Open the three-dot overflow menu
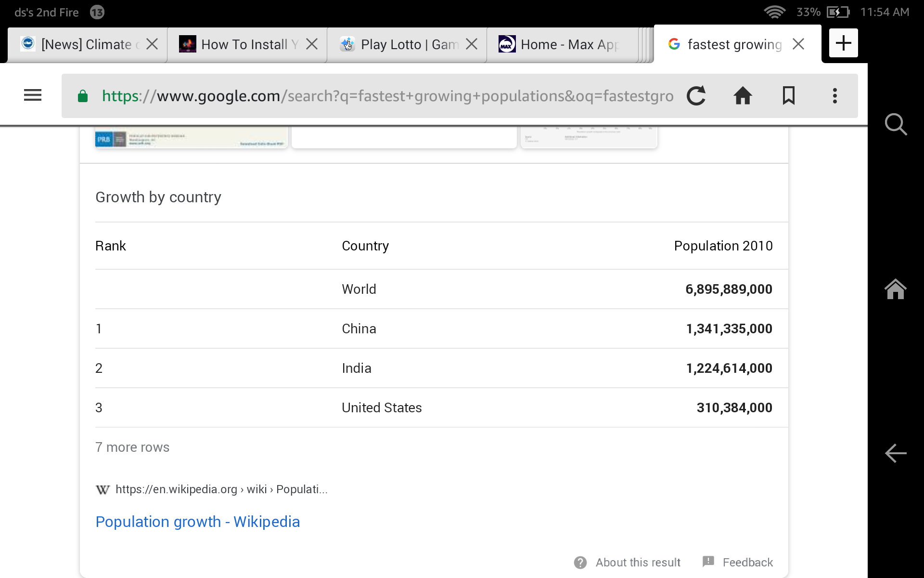924x578 pixels. point(835,95)
